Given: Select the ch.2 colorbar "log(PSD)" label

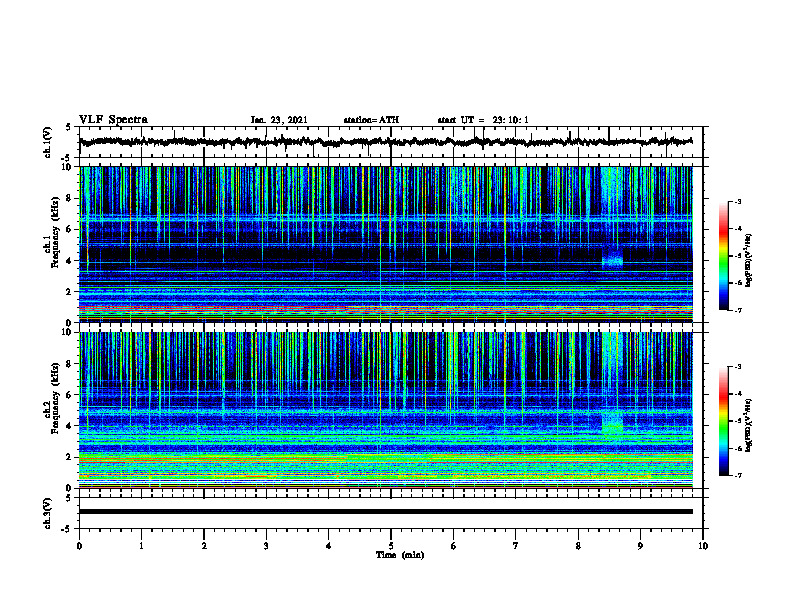Looking at the screenshot, I should (x=749, y=425).
